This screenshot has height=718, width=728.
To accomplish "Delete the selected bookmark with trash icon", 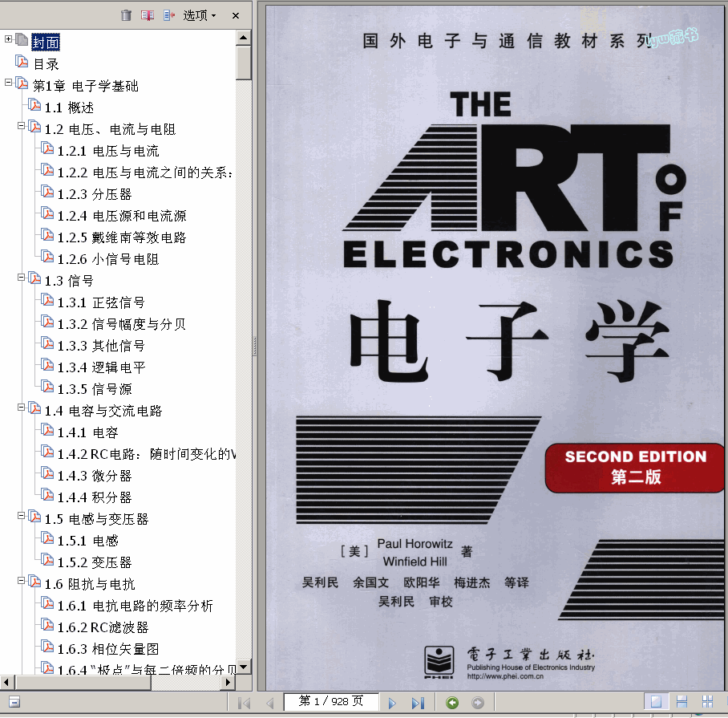I will 126,15.
